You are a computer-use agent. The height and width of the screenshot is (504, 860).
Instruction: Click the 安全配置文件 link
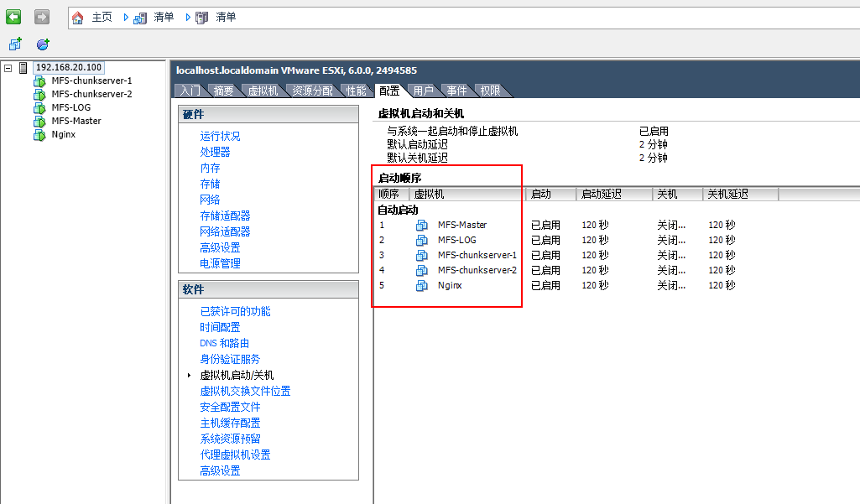[230, 407]
